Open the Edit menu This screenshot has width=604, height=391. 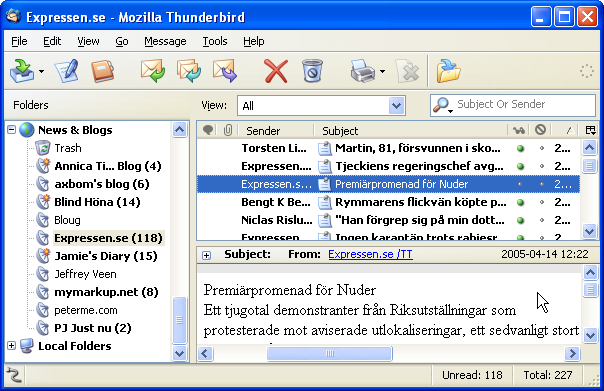pos(52,41)
